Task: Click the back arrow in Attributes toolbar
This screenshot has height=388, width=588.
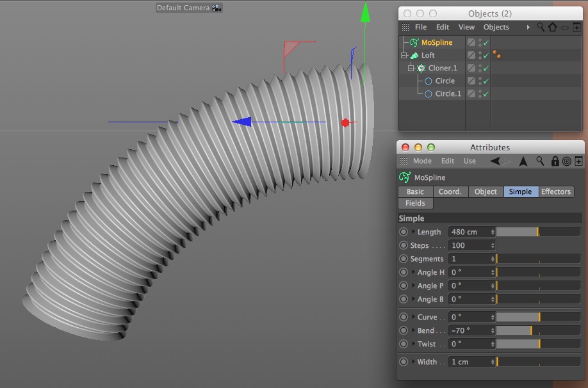Action: click(495, 161)
